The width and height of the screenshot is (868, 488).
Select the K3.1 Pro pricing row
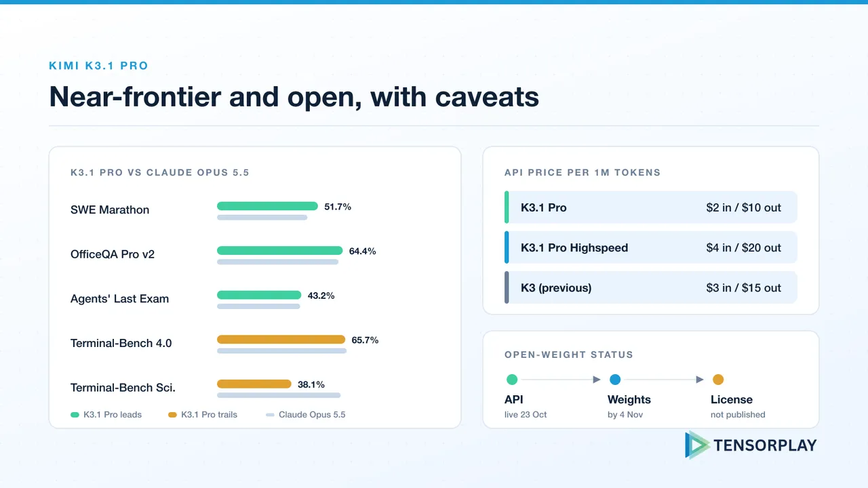click(x=651, y=207)
